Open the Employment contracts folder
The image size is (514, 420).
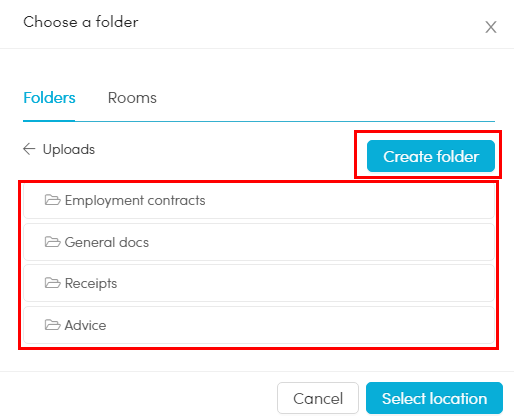click(259, 200)
